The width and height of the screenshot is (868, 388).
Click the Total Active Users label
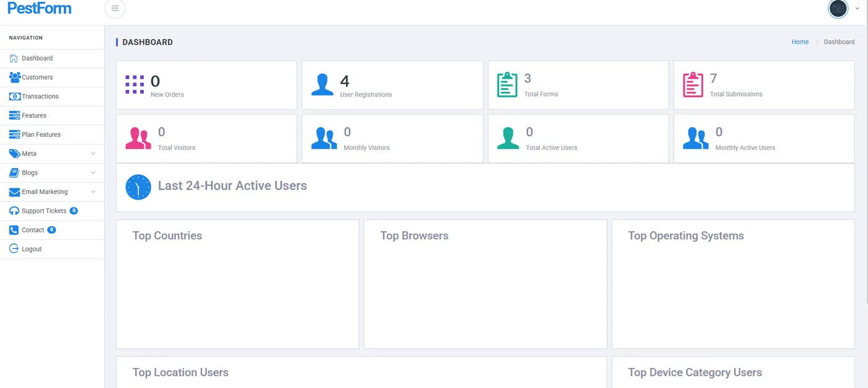coord(551,148)
